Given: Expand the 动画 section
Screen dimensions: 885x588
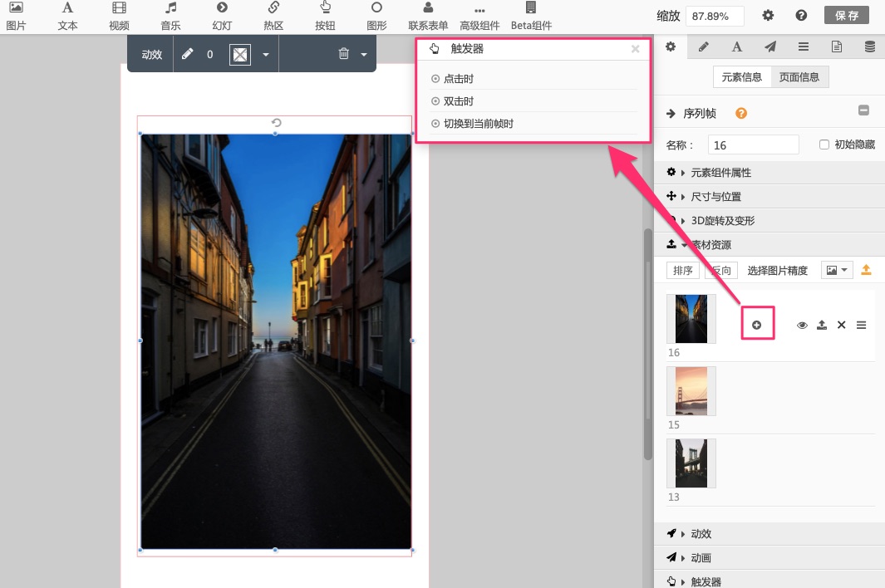Looking at the screenshot, I should point(701,557).
